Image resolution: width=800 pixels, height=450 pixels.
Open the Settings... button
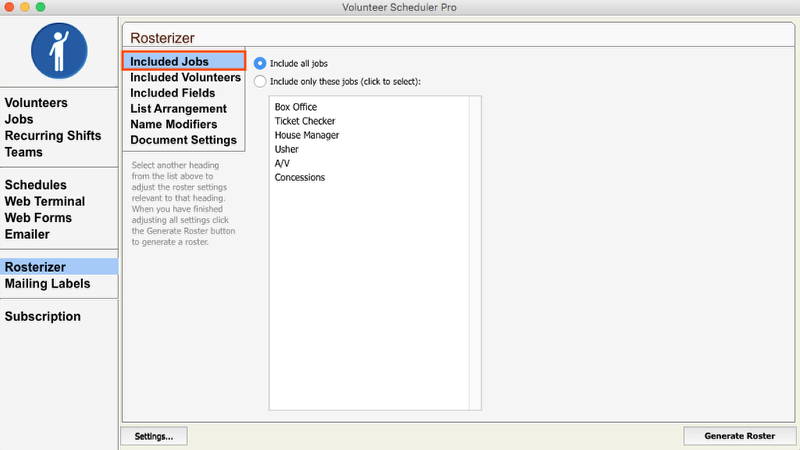click(154, 436)
